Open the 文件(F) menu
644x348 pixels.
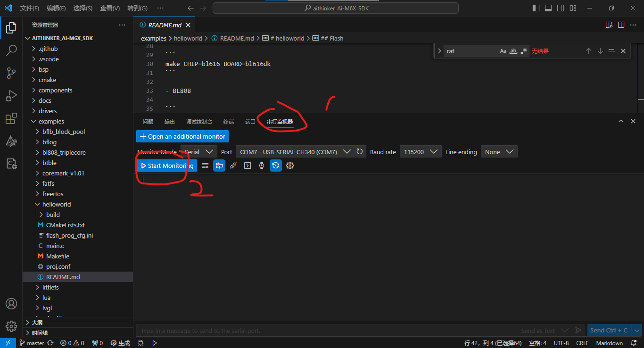(x=30, y=8)
